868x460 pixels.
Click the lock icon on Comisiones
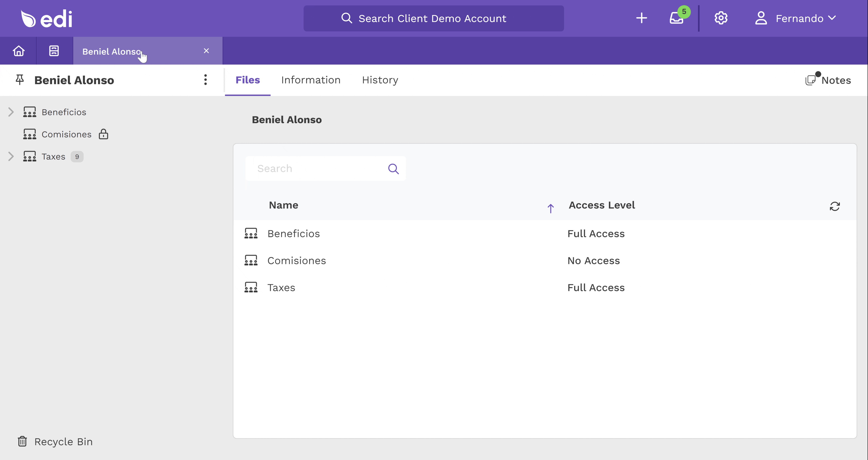click(103, 134)
